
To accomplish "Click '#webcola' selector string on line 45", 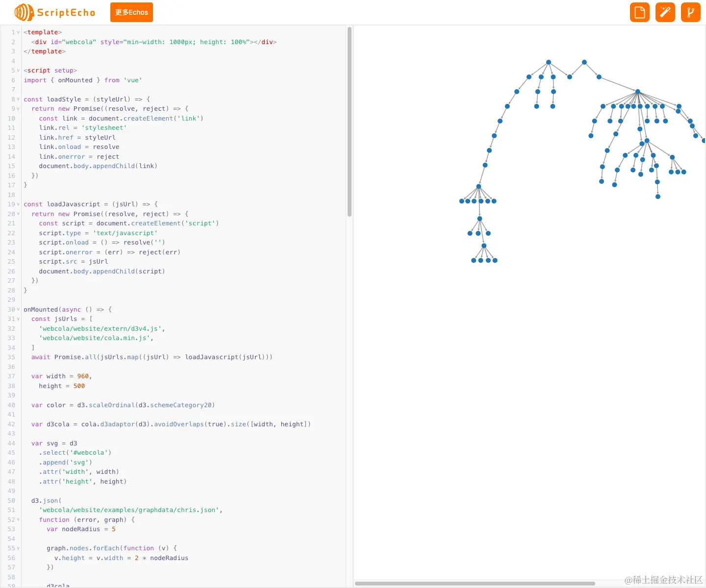I will (91, 453).
